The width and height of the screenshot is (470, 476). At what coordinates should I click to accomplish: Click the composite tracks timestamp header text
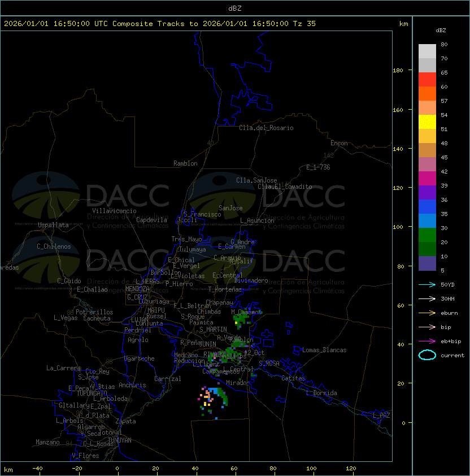[x=160, y=24]
